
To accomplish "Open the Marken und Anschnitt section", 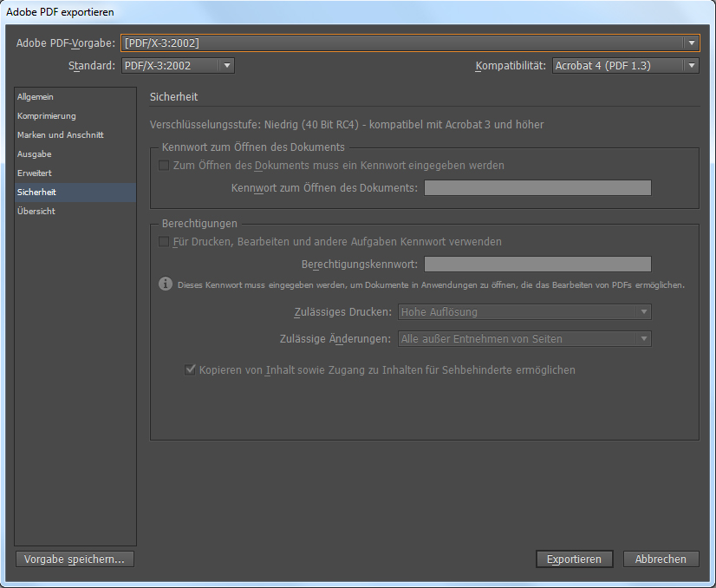I will coord(61,135).
